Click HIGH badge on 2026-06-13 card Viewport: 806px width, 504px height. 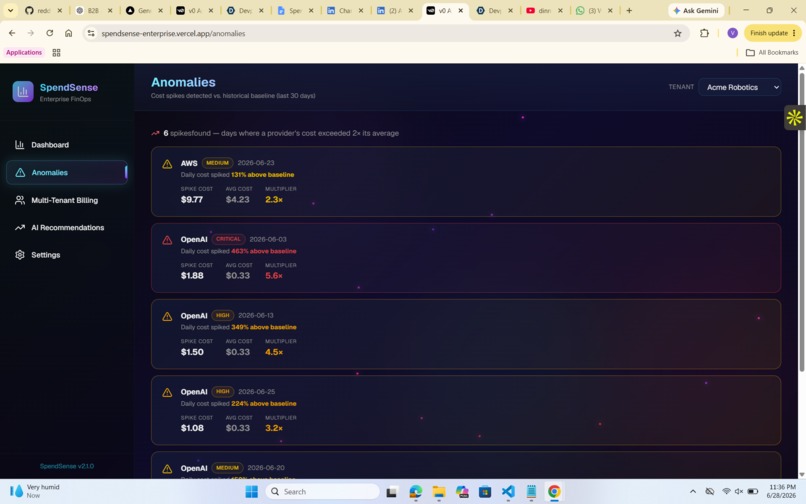[x=223, y=315]
